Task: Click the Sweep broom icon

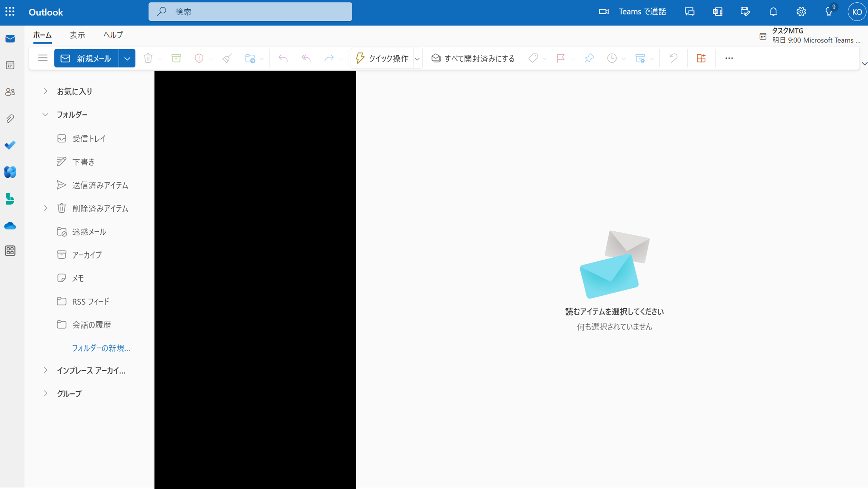Action: pyautogui.click(x=227, y=58)
